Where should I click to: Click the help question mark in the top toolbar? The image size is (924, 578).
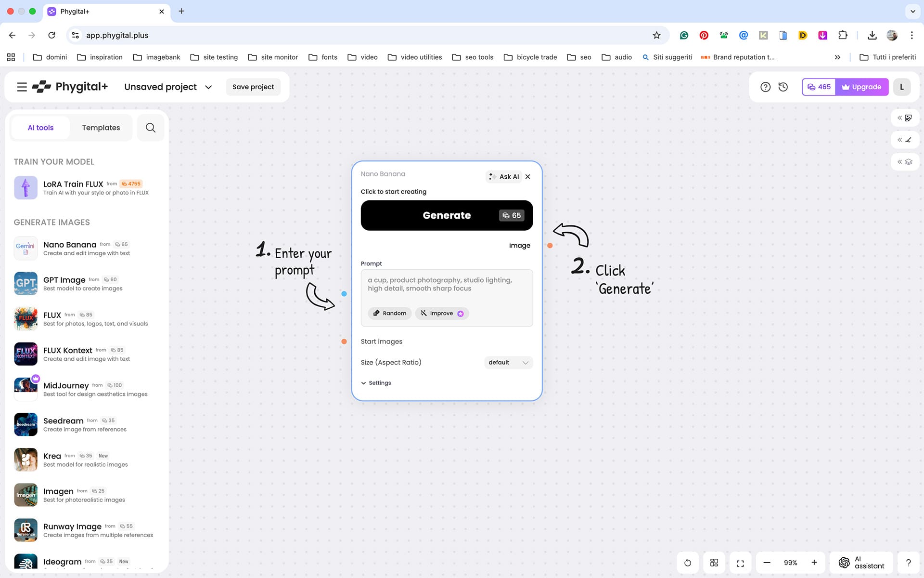coord(765,87)
